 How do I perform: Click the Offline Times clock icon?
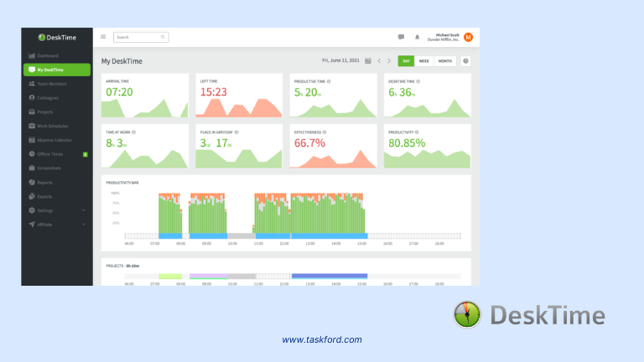pos(32,154)
